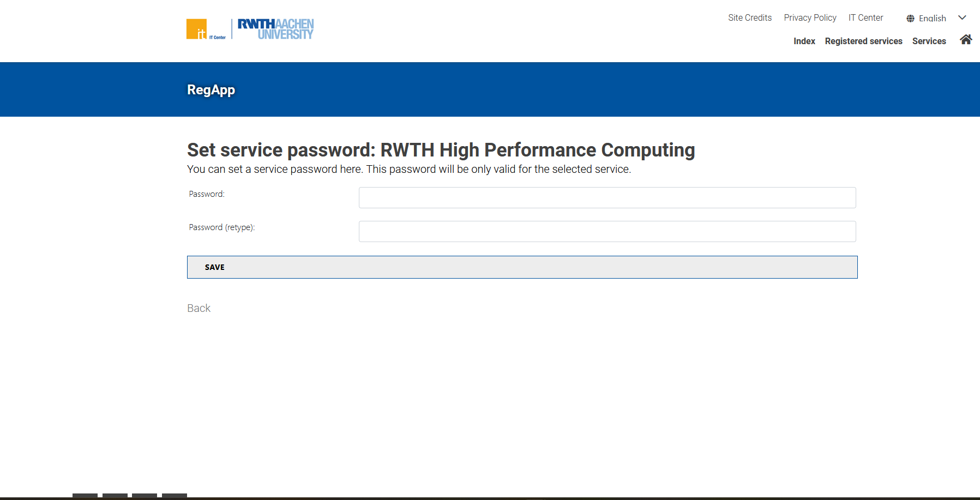
Task: Click the "Password (retype):" field label
Action: coord(221,227)
